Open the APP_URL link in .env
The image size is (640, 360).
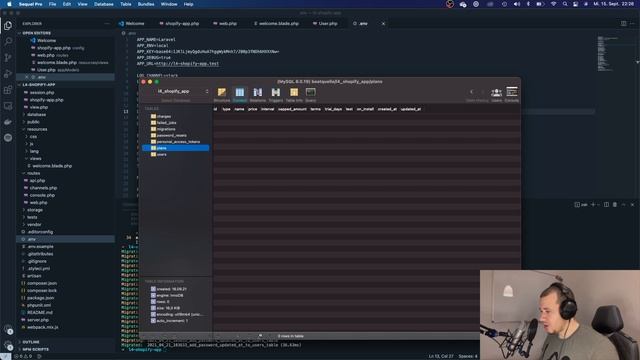[187, 64]
